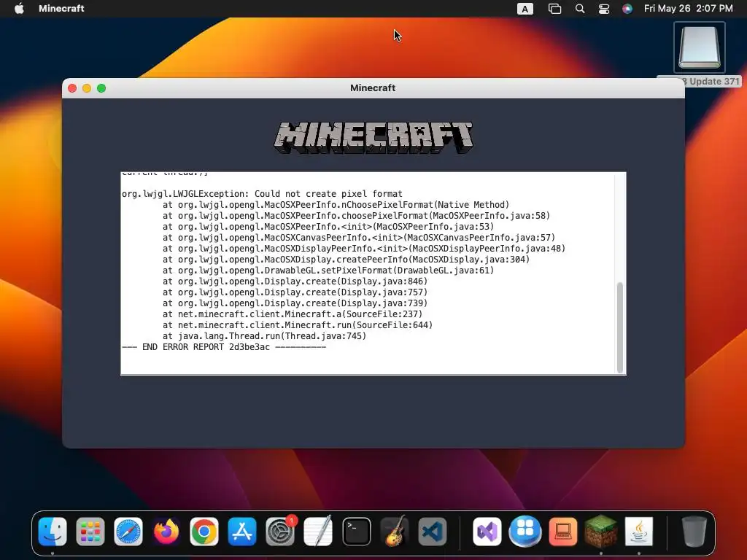The height and width of the screenshot is (560, 747).
Task: Open Google Chrome from the dock
Action: [204, 532]
